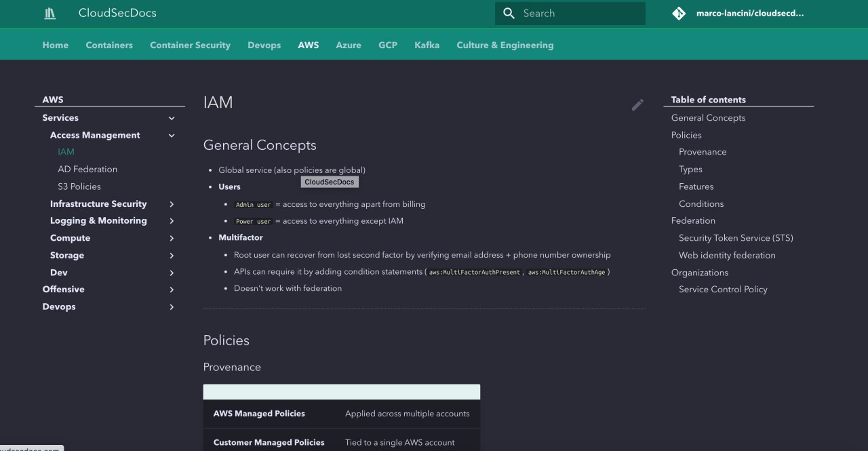
Task: Click the search magnifier icon
Action: coord(509,13)
